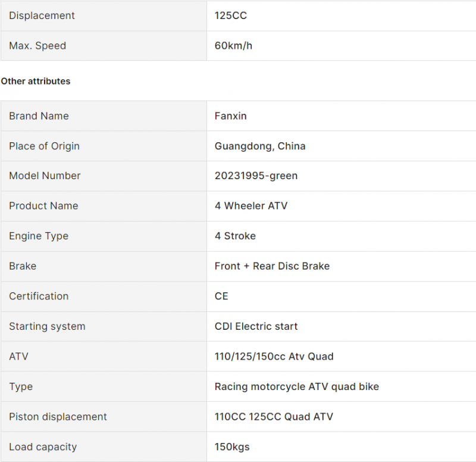Select the 20231995-green model number
Viewport: 476px width, 462px height.
click(256, 176)
